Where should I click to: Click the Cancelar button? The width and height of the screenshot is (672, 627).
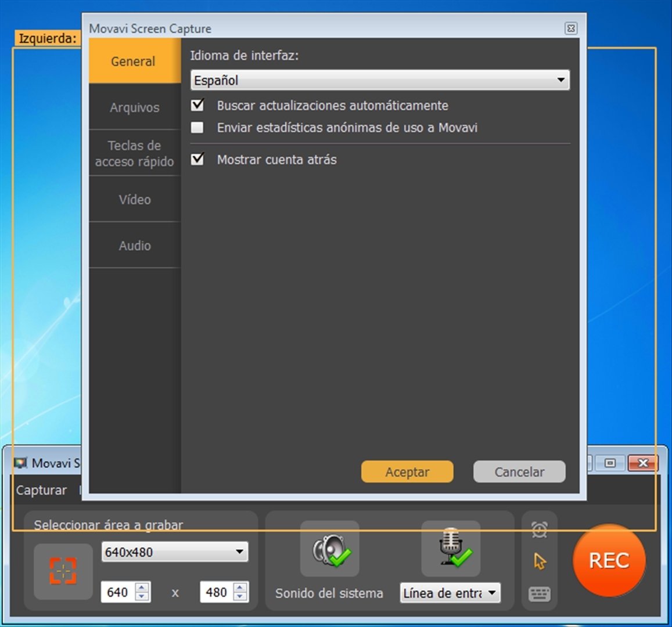click(x=519, y=471)
